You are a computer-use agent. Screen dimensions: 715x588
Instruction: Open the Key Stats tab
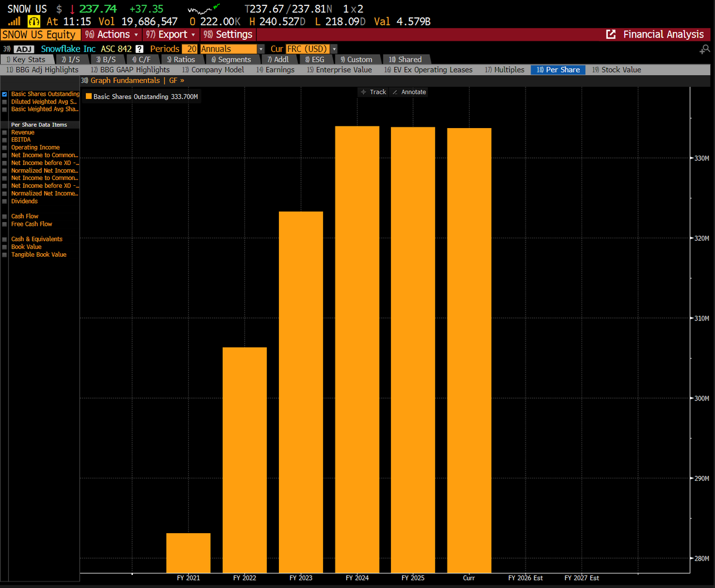coord(25,59)
